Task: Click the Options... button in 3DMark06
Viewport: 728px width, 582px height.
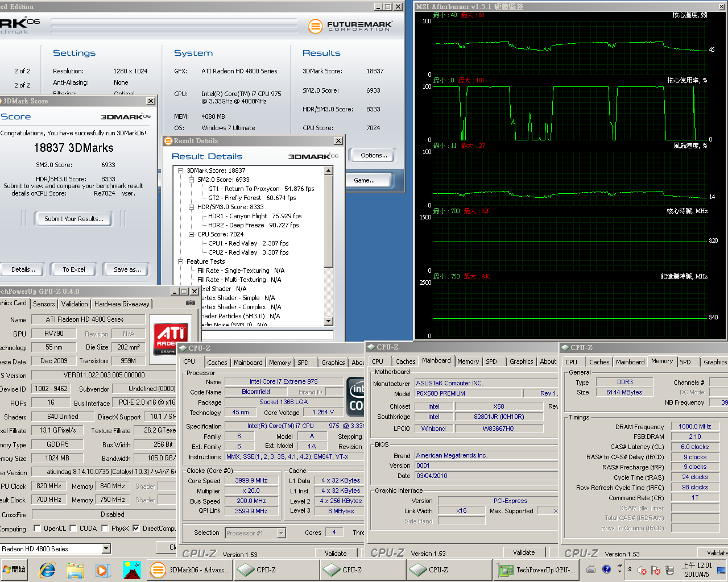Action: click(374, 155)
